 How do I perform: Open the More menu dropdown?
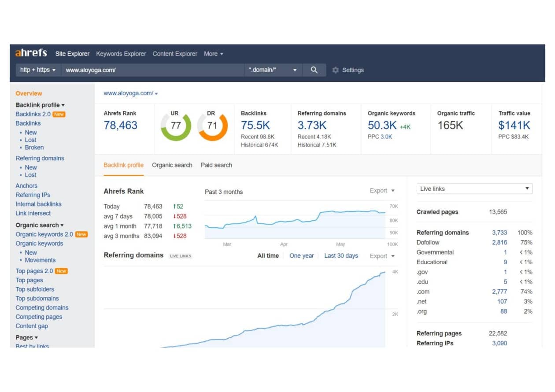[214, 54]
